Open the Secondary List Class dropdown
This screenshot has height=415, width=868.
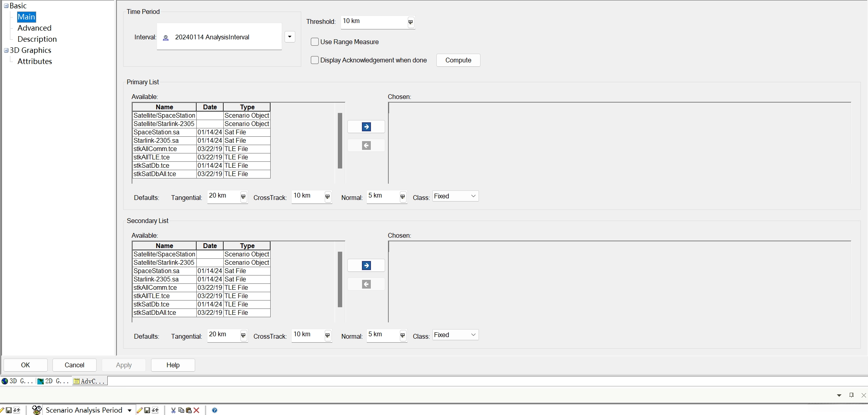[455, 335]
